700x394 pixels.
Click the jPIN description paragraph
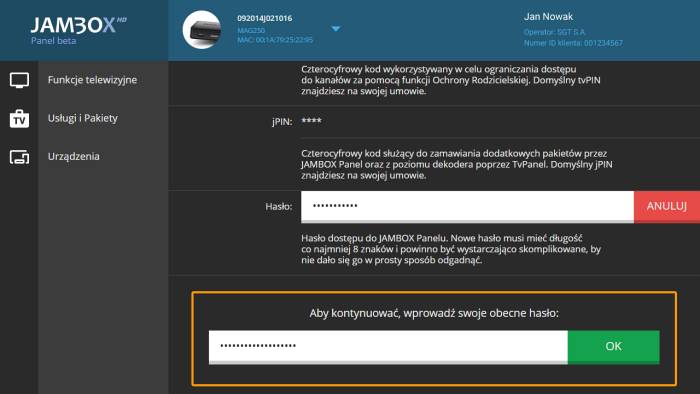click(457, 165)
